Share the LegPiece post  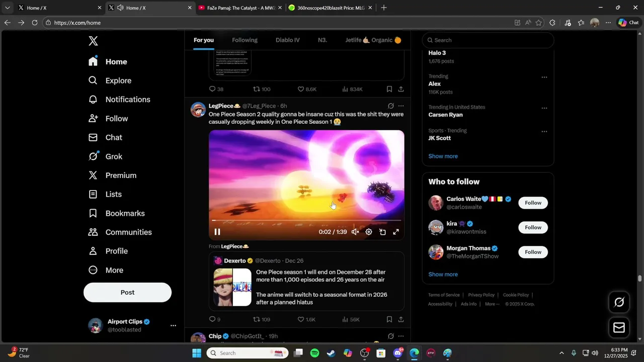tap(401, 319)
